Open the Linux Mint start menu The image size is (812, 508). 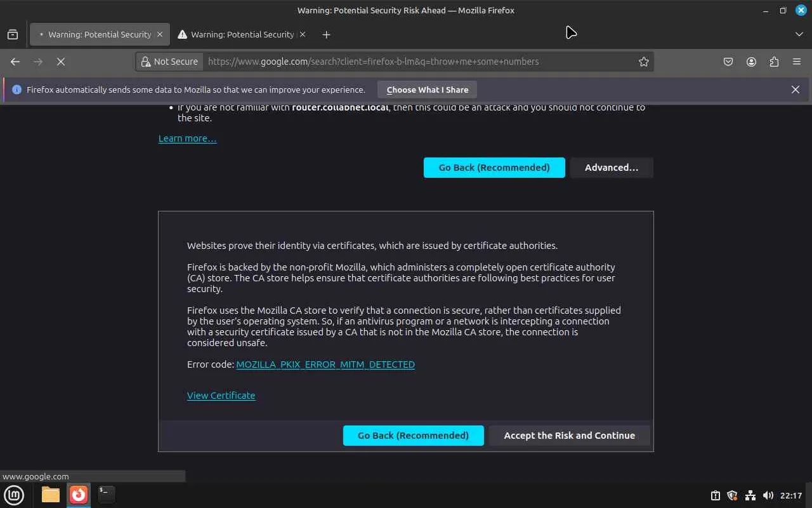(14, 495)
